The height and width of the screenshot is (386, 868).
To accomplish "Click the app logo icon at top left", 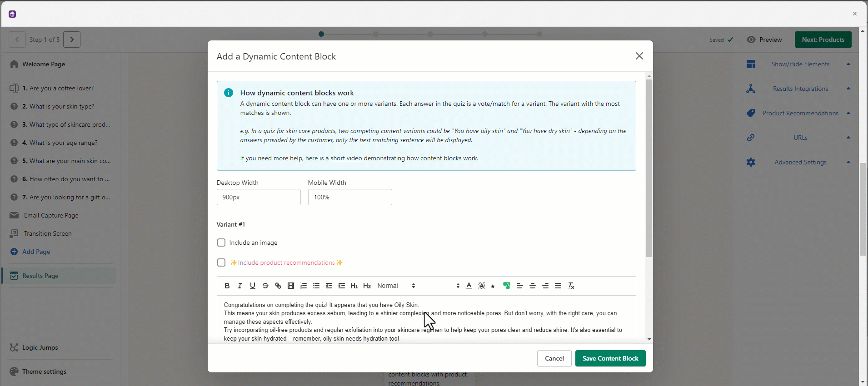I will pos(12,14).
